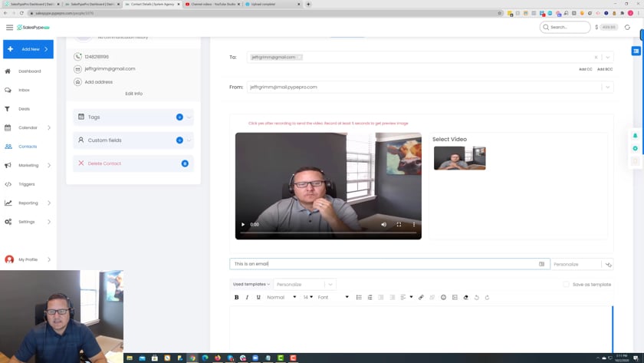Open the To field dropdown arrow

tap(607, 57)
